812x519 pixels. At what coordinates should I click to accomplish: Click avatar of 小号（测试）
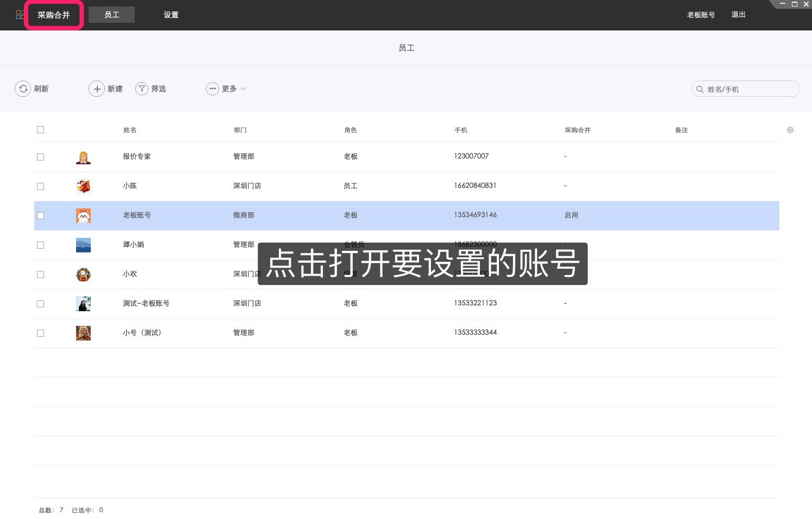tap(83, 333)
